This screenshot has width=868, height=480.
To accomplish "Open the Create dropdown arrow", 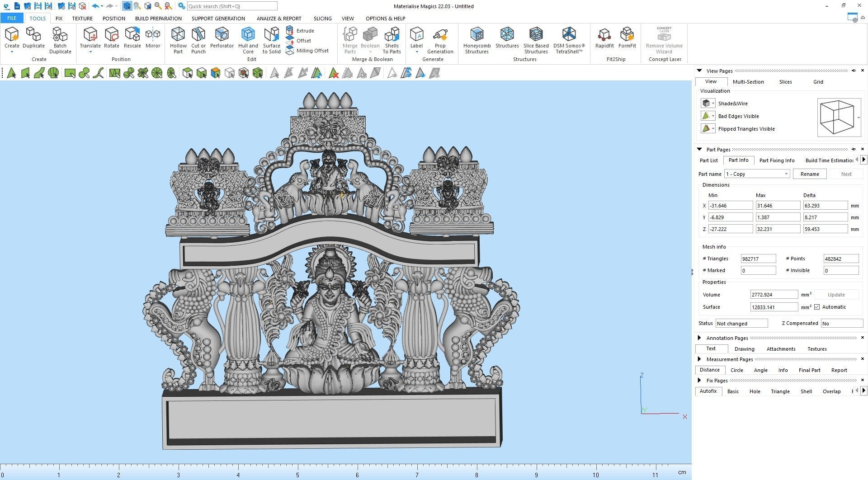I will click(12, 52).
